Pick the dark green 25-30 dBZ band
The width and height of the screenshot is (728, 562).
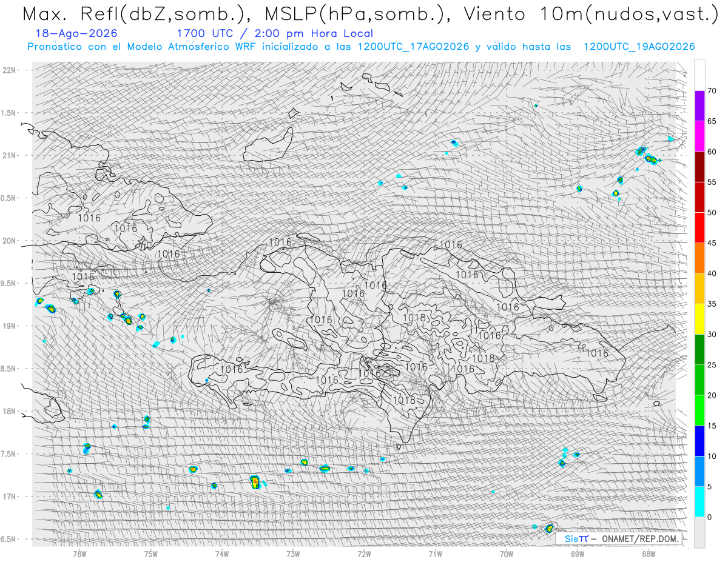[x=699, y=349]
